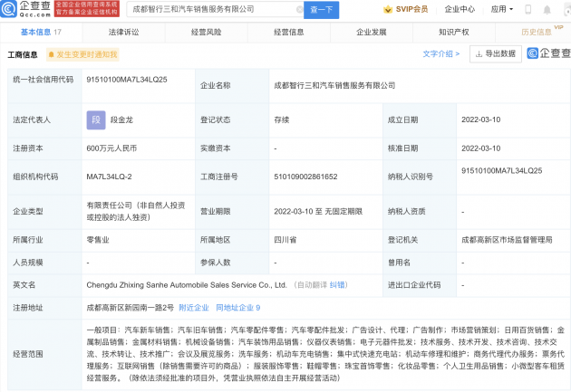Click the red official credit agency badge
This screenshot has height=392, width=571.
pyautogui.click(x=87, y=9)
